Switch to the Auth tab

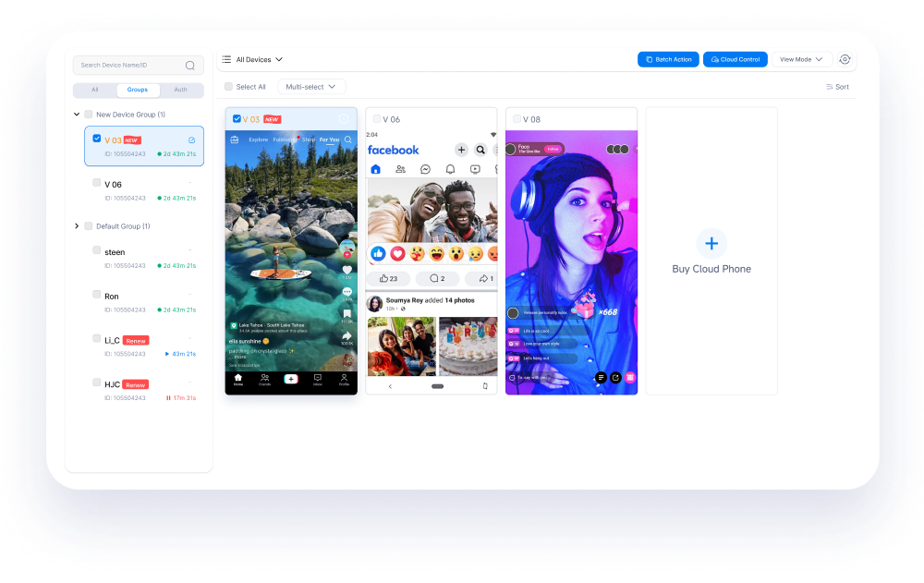(180, 90)
